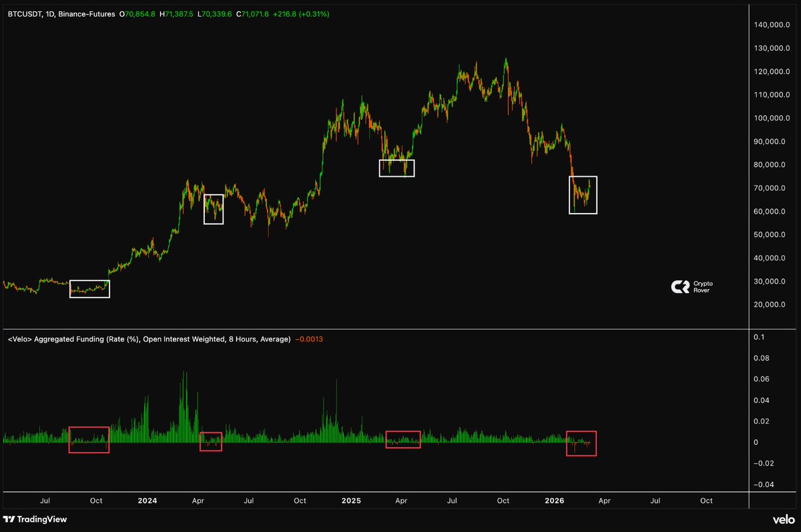Open the Velo Aggregated Funding indicator label

[149, 339]
